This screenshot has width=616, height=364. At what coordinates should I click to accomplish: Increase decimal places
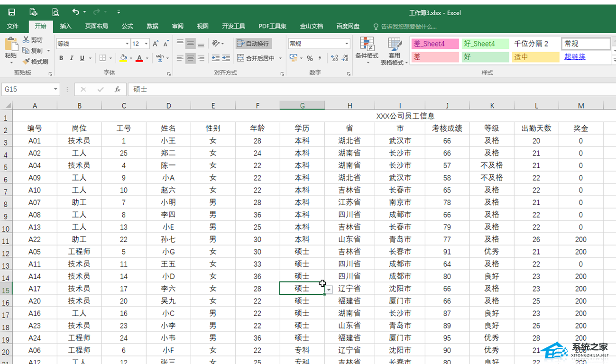(334, 58)
